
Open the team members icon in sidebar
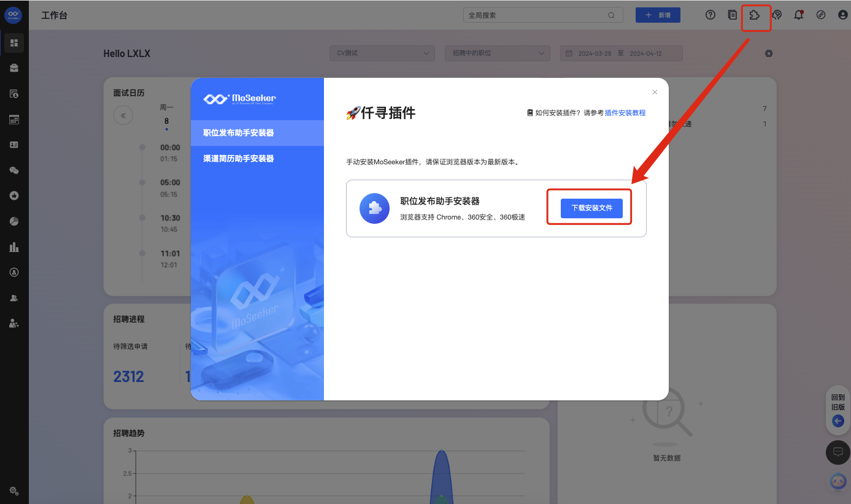14,323
